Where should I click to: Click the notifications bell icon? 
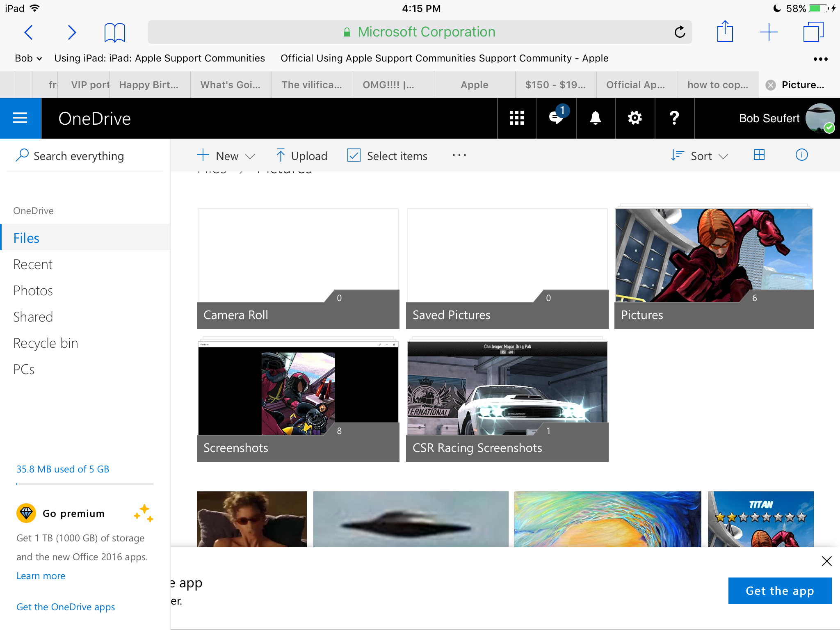(595, 118)
